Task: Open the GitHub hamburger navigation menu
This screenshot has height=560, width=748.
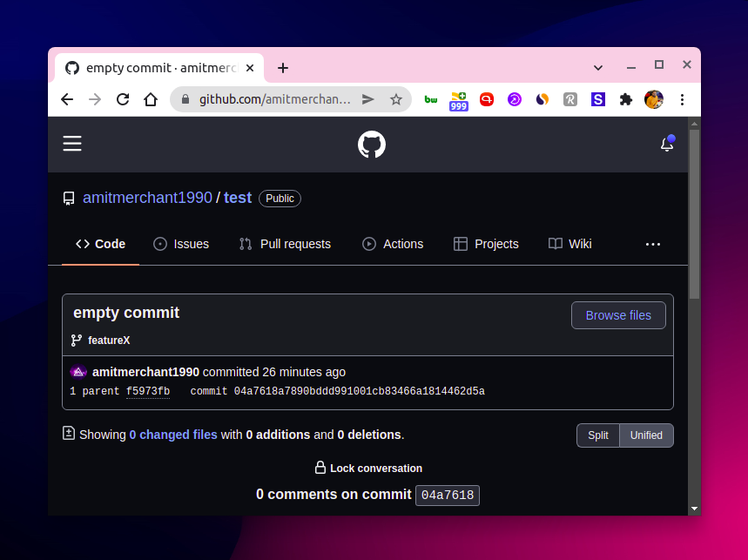Action: pyautogui.click(x=72, y=144)
